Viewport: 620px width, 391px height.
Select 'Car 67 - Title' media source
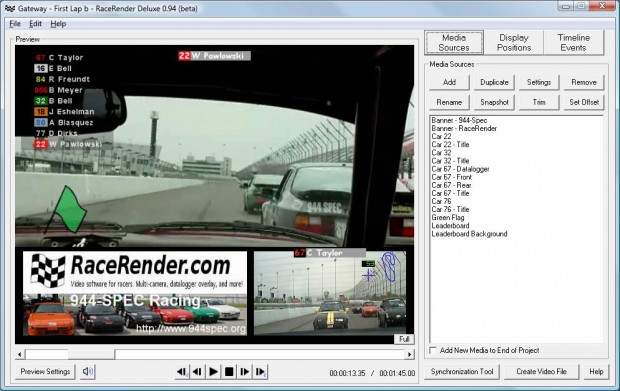point(450,193)
